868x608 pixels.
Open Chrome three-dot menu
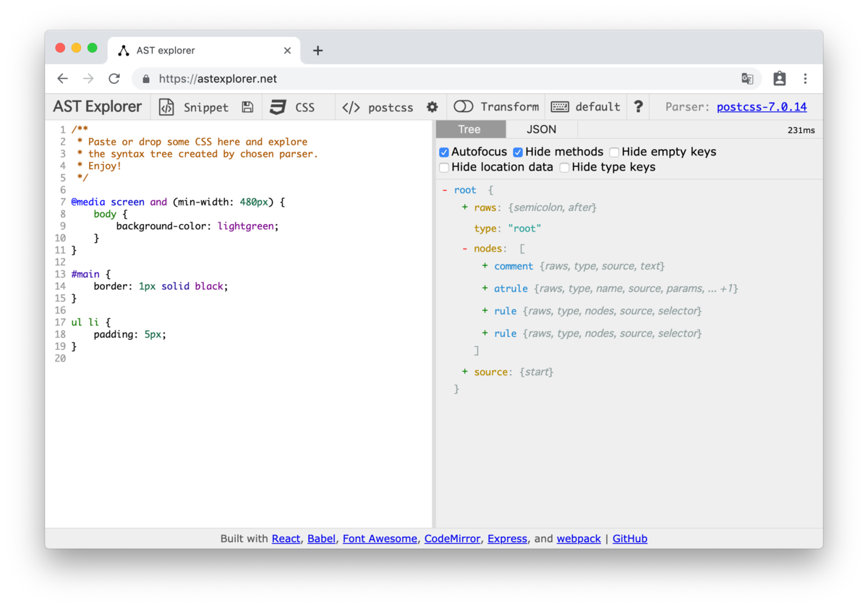click(x=805, y=79)
